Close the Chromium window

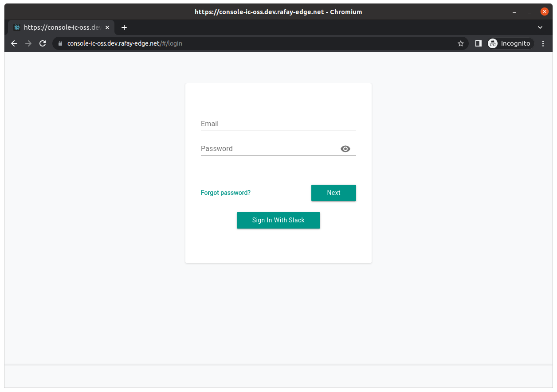pyautogui.click(x=545, y=12)
